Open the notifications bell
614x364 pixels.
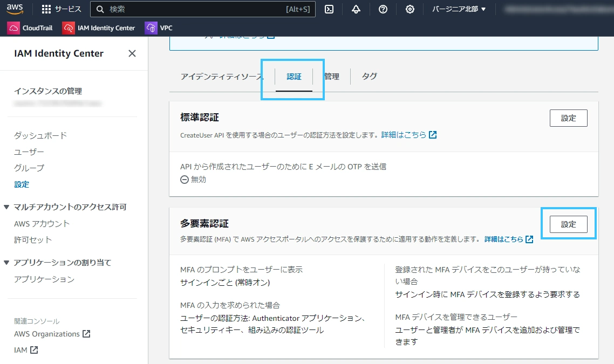coord(356,9)
